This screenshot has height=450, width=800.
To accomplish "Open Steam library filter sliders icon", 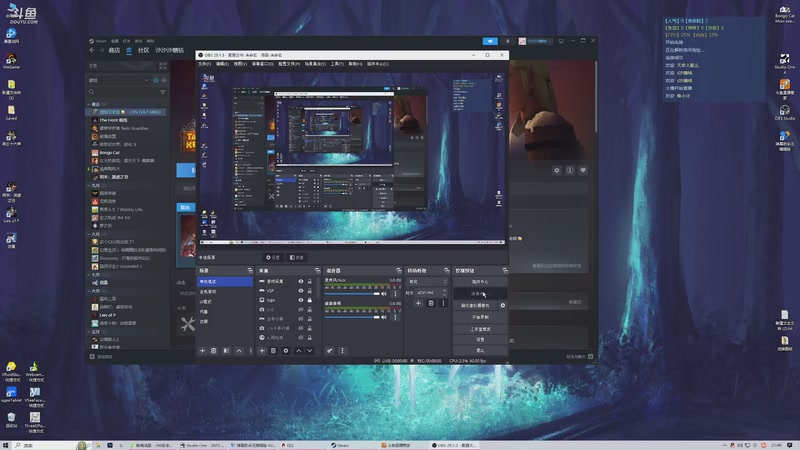I will pos(163,92).
